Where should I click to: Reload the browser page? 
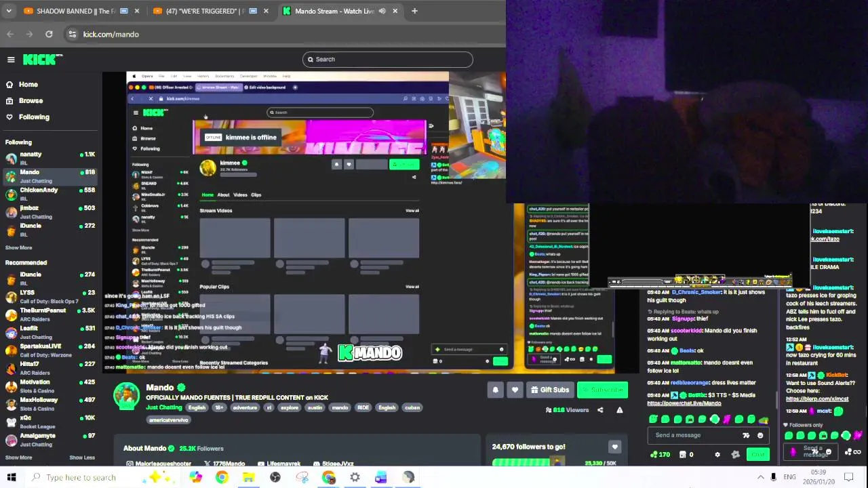pyautogui.click(x=49, y=34)
